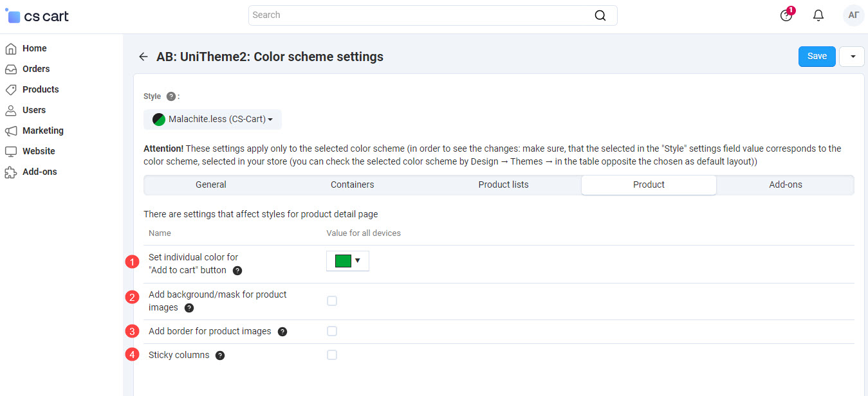The image size is (868, 396).
Task: Click the Save button
Action: coord(817,57)
